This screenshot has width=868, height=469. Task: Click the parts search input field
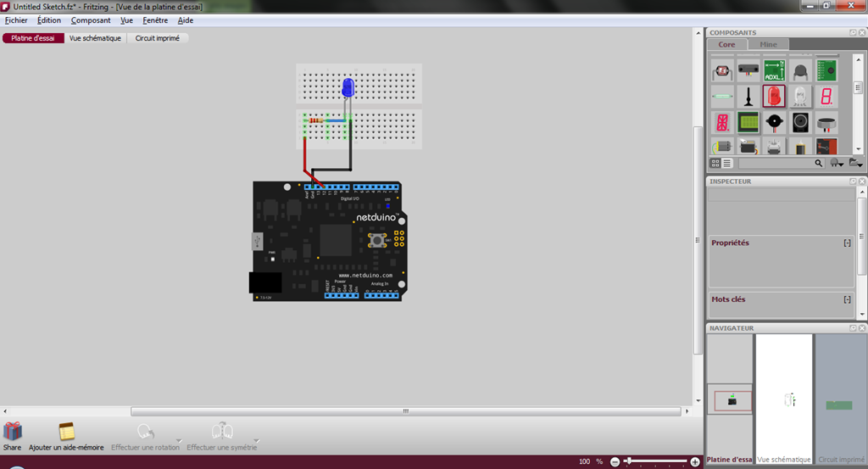coord(775,164)
